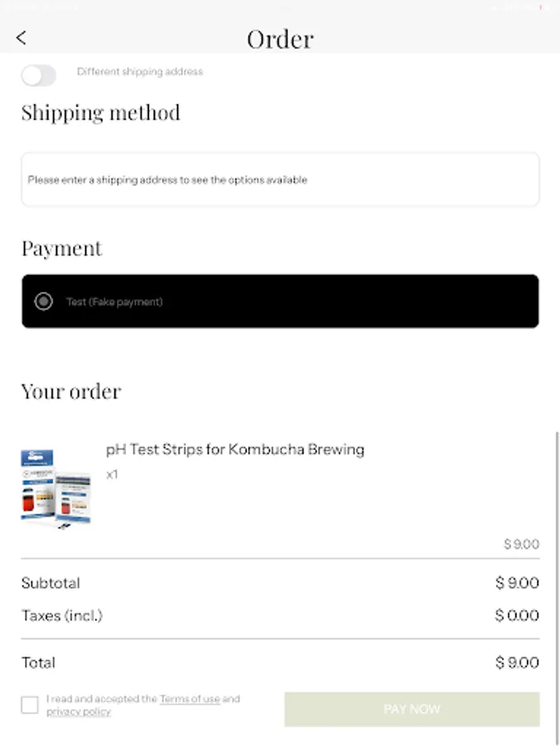Toggle the Different shipping address switch
Image resolution: width=560 pixels, height=747 pixels.
[x=38, y=76]
